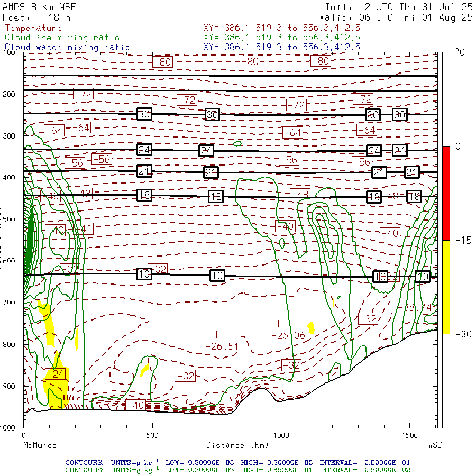This screenshot has height=476, width=476.
Task: Click the "1000" tick on the distance axis
Action: [281, 435]
